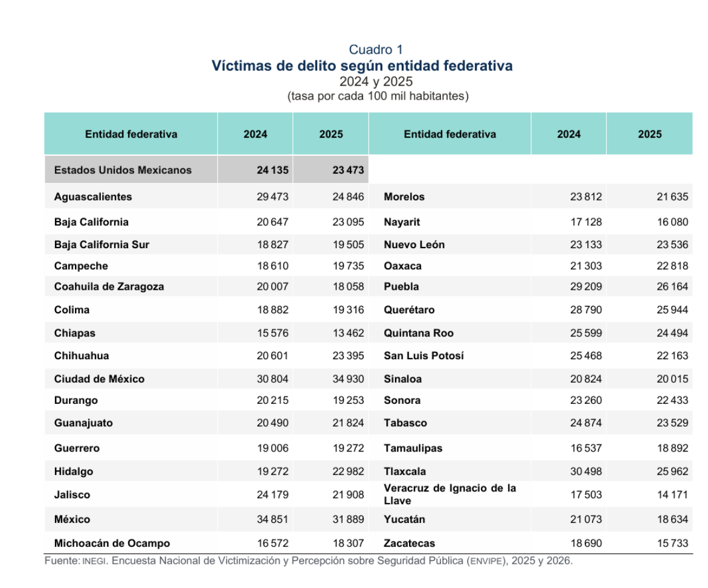This screenshot has width=708, height=588.
Task: Select Puebla 2024 value 29 209
Action: pyautogui.click(x=585, y=287)
